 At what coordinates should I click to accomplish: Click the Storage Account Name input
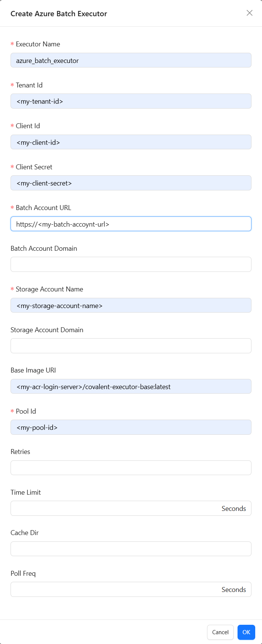131,305
